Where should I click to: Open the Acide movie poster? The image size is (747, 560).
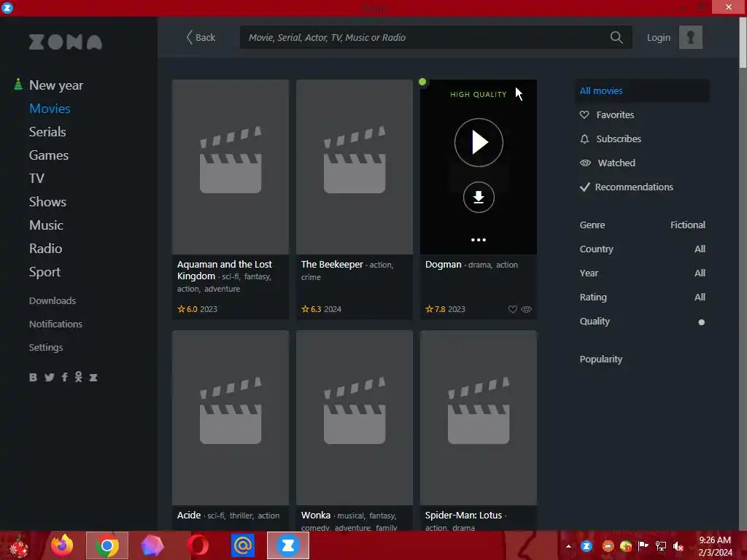pos(230,418)
